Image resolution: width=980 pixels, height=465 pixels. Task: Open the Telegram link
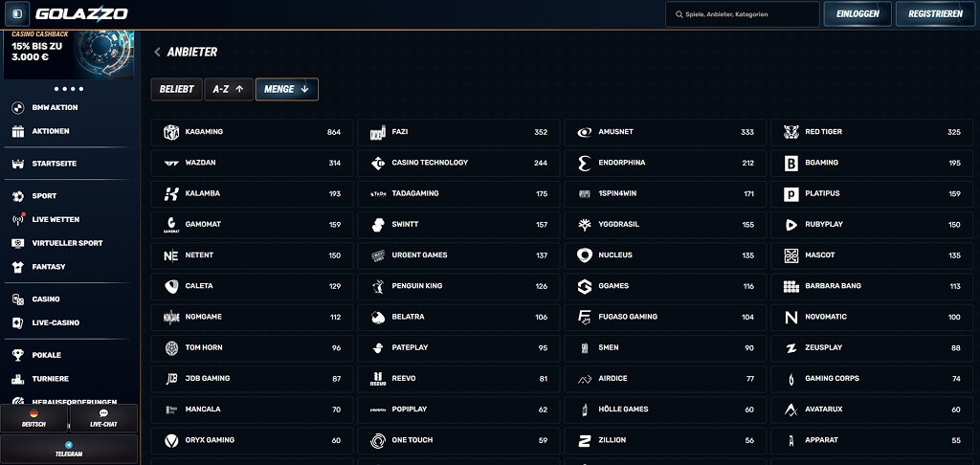[x=69, y=449]
